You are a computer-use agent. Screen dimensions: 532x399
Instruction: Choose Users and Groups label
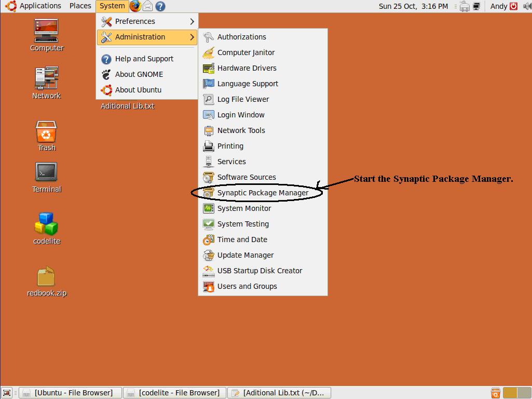pos(247,287)
